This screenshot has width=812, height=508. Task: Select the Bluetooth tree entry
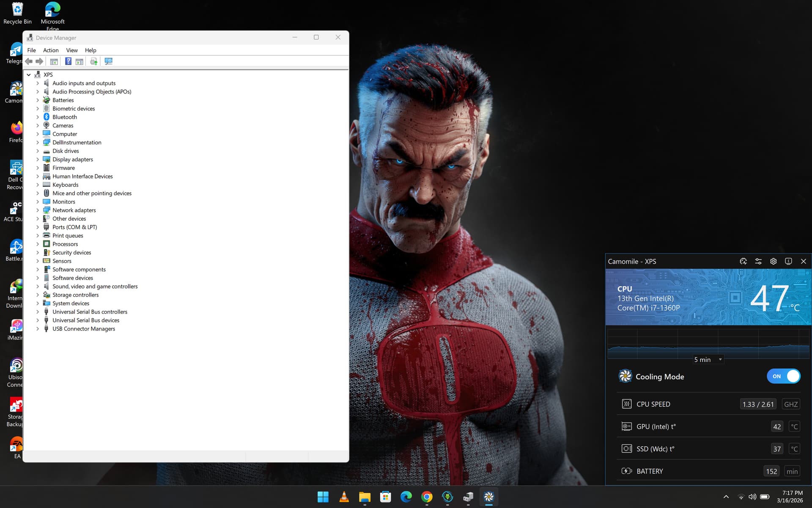point(65,117)
